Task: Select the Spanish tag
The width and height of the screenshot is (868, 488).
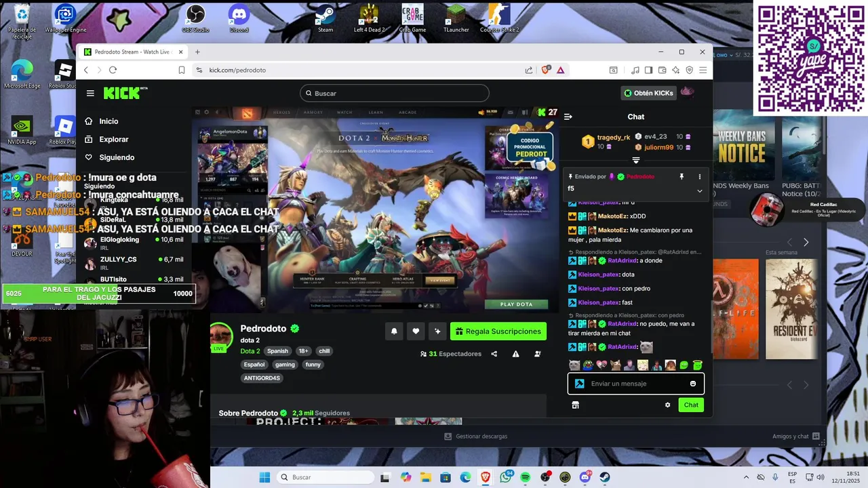Action: tap(277, 351)
